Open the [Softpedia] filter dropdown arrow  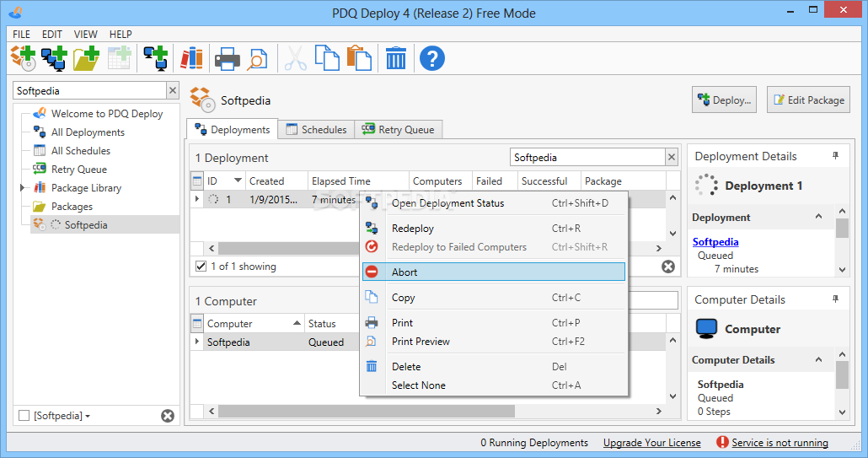pos(88,416)
